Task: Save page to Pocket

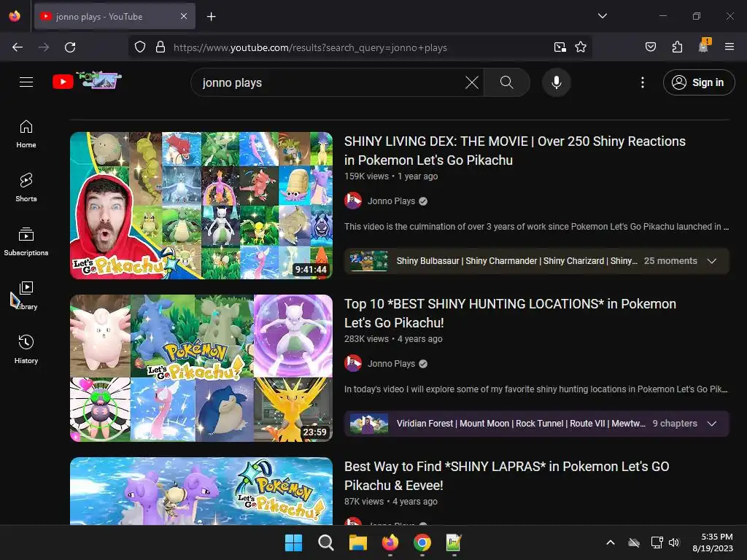Action: pyautogui.click(x=650, y=47)
